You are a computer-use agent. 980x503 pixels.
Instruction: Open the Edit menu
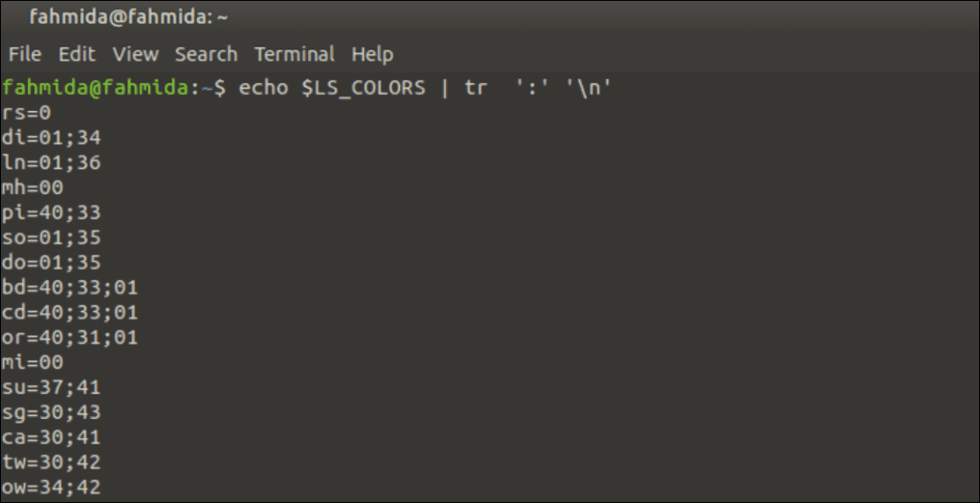[77, 55]
